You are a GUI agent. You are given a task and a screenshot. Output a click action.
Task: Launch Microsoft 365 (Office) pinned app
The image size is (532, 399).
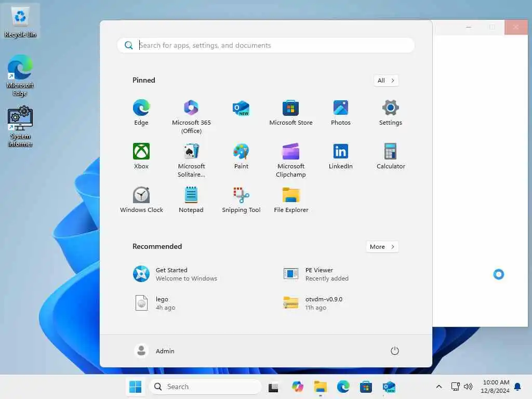point(191,117)
